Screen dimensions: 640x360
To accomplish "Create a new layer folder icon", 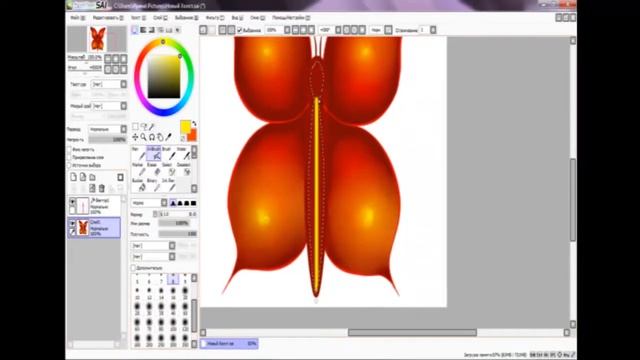I will pos(93,177).
